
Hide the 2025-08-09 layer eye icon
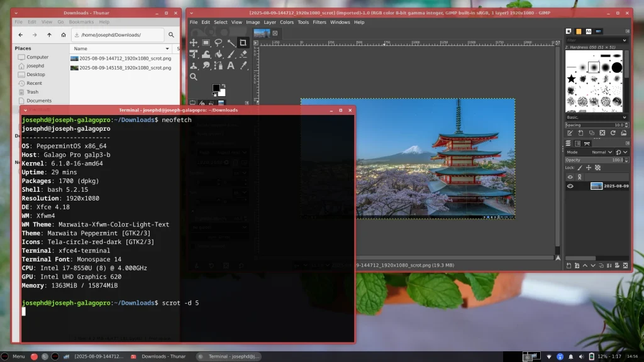pos(570,186)
